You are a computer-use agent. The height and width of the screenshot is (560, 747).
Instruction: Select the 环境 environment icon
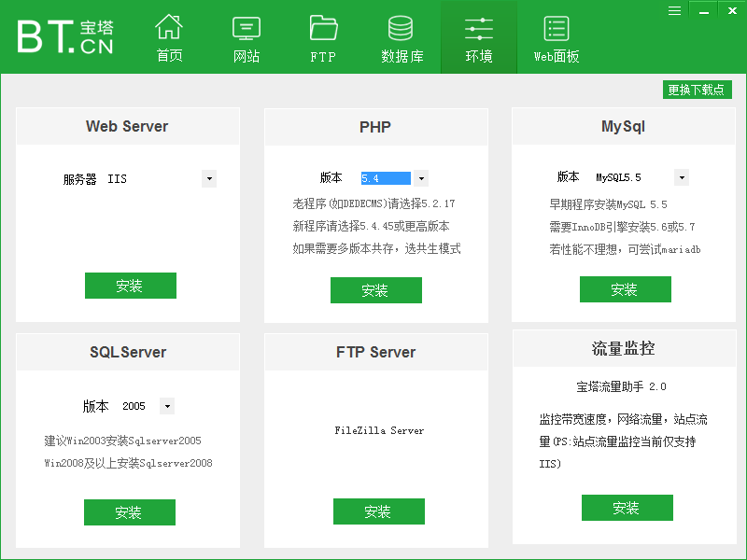tap(478, 37)
